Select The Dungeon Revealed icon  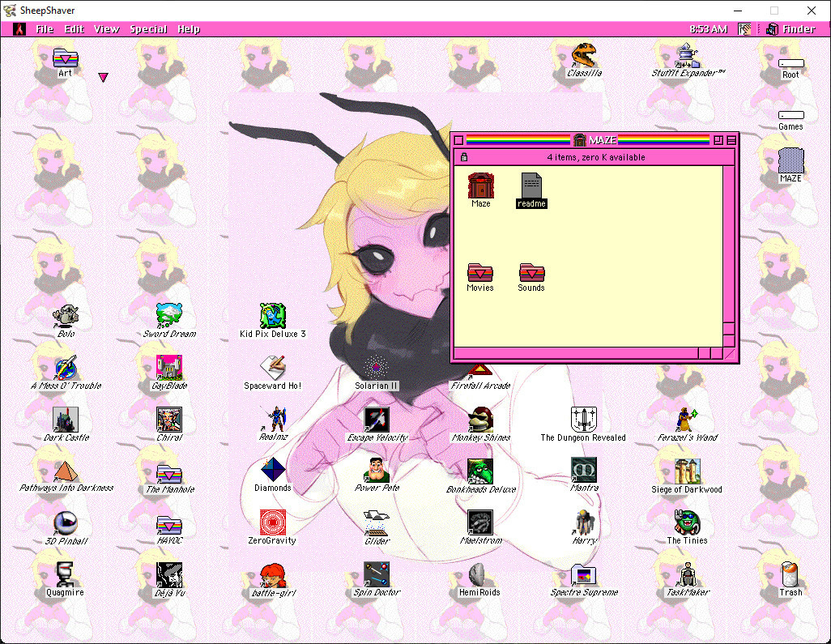pos(583,420)
